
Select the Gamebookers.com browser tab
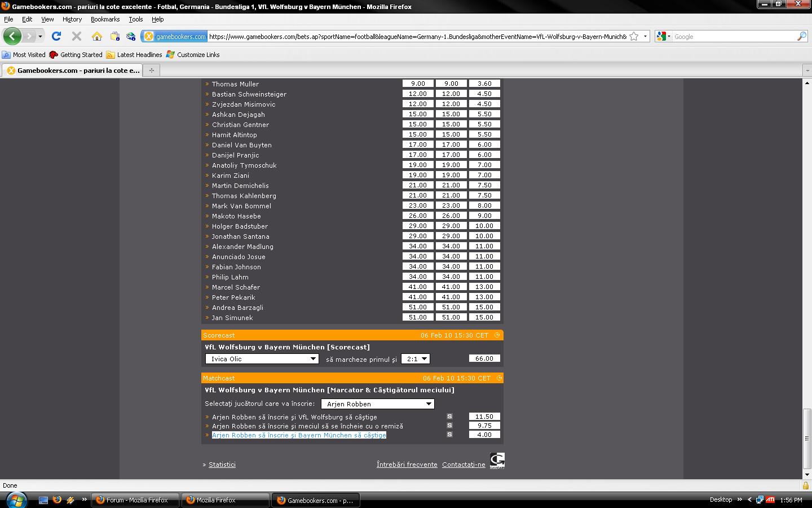click(72, 71)
